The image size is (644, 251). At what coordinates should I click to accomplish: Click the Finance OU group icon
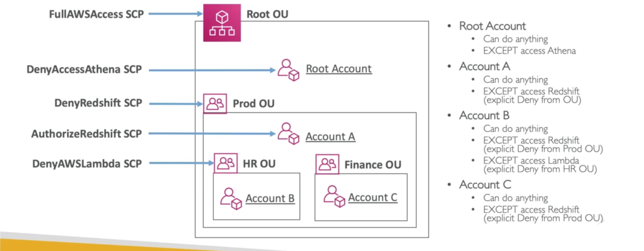[x=327, y=164]
